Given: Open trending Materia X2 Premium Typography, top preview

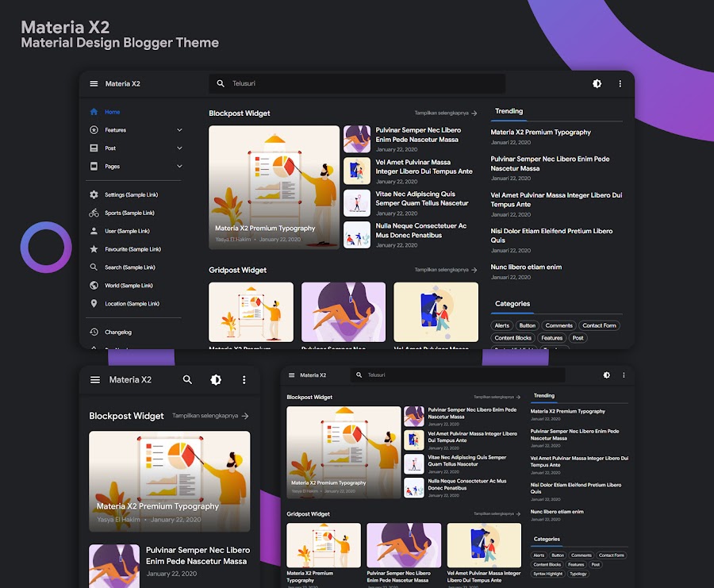Looking at the screenshot, I should coord(540,132).
